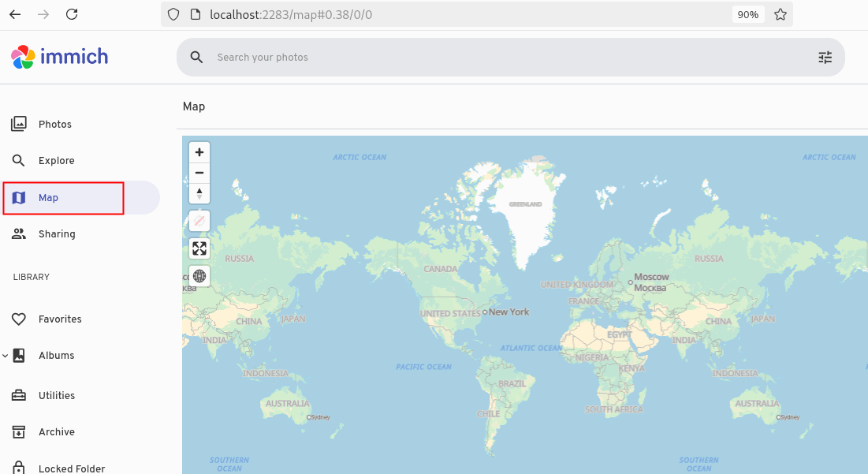Zoom in on the map
868x474 pixels.
[199, 152]
